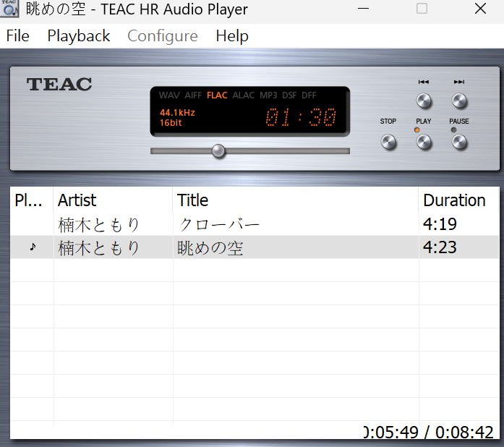504x447 pixels.
Task: Open the File menu
Action: 17,35
